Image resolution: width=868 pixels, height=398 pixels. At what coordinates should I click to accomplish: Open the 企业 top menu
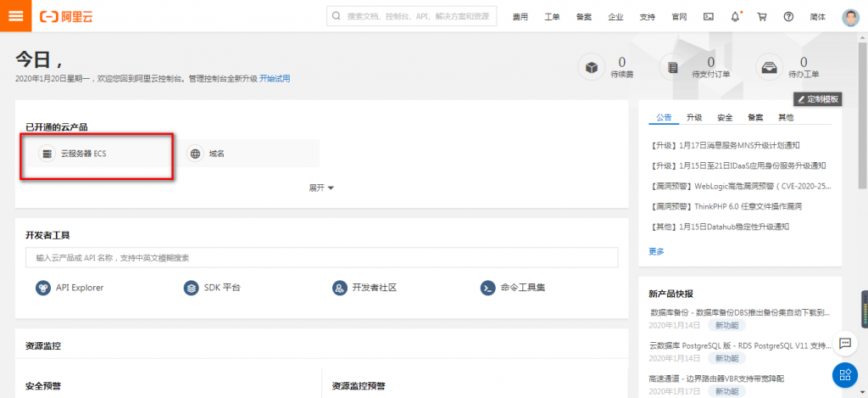pos(615,17)
